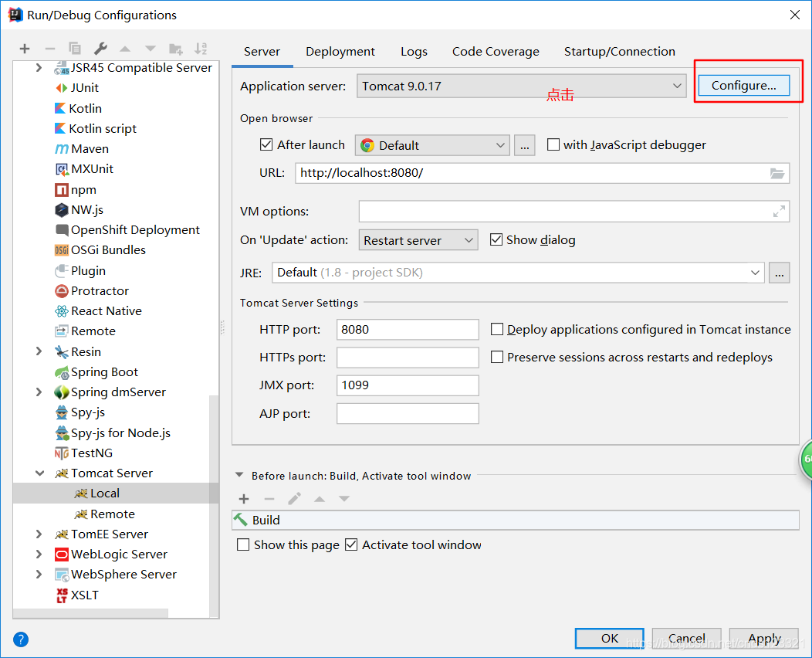Click the browser ellipsis browse button
This screenshot has height=658, width=812.
coord(525,146)
